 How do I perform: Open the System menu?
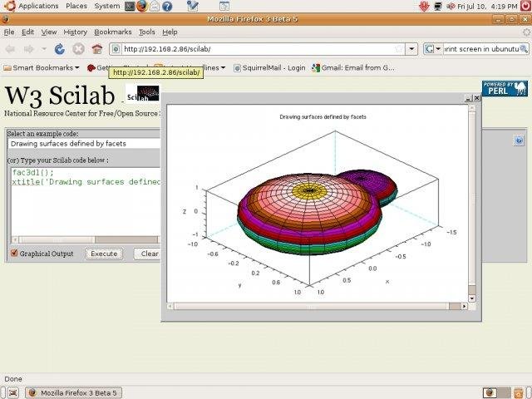pos(107,6)
